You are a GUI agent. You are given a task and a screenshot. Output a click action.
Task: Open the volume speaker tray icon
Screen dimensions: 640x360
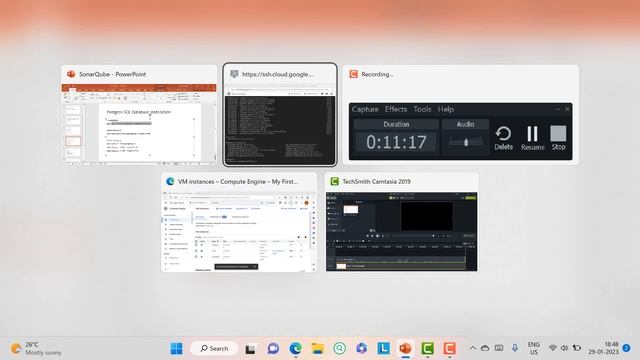(564, 348)
